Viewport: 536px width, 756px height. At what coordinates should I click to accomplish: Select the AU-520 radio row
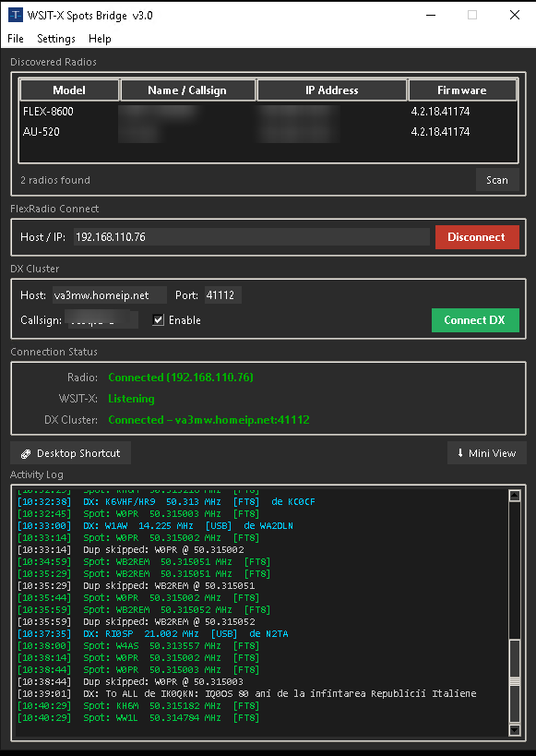[268, 132]
